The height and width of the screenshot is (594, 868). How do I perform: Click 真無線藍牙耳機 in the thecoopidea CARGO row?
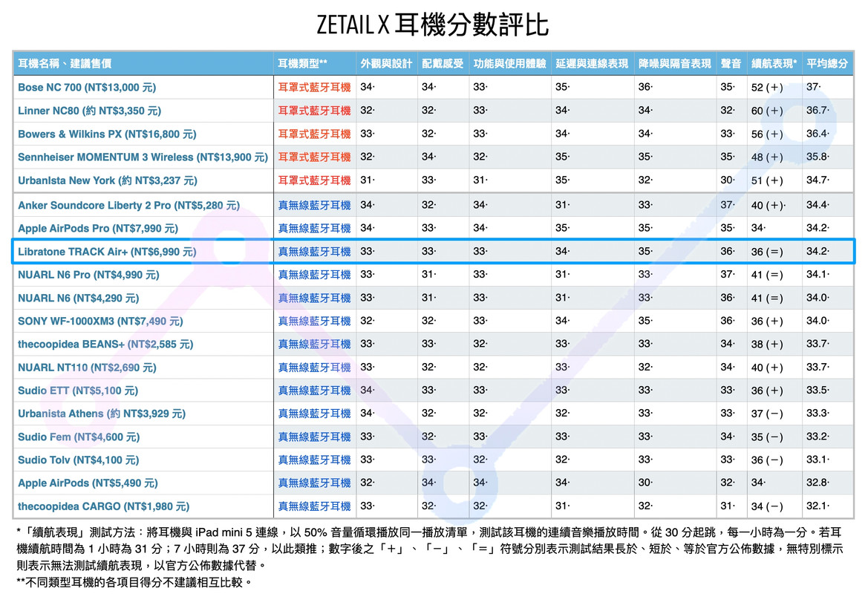[x=314, y=506]
